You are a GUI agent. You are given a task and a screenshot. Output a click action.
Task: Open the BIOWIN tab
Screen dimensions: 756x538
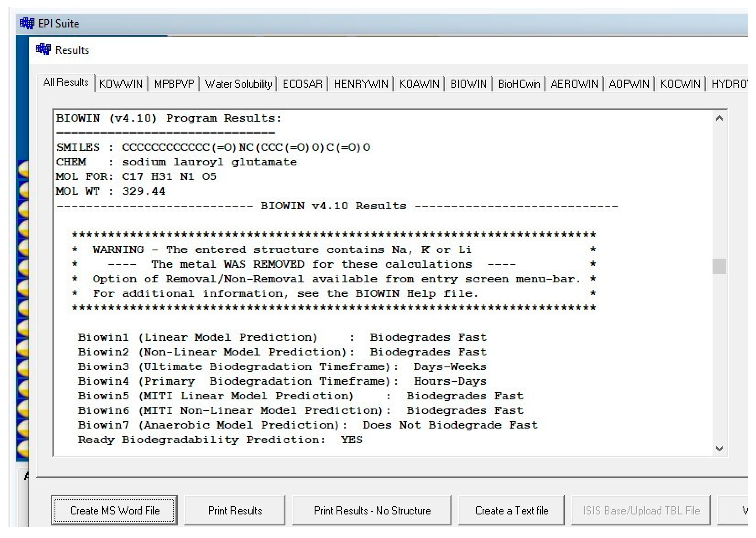coord(468,84)
